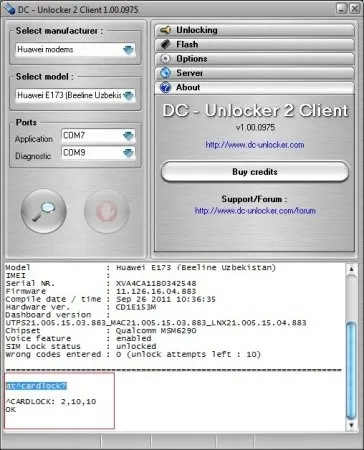Click the blue log scrollbar thumb
Screen dimensions: 364x450
351,370
